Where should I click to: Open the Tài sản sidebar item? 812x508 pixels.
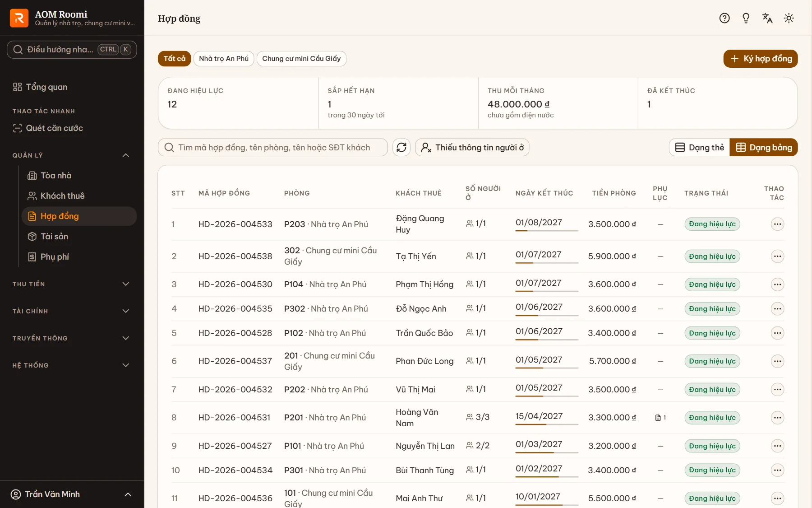(79, 237)
